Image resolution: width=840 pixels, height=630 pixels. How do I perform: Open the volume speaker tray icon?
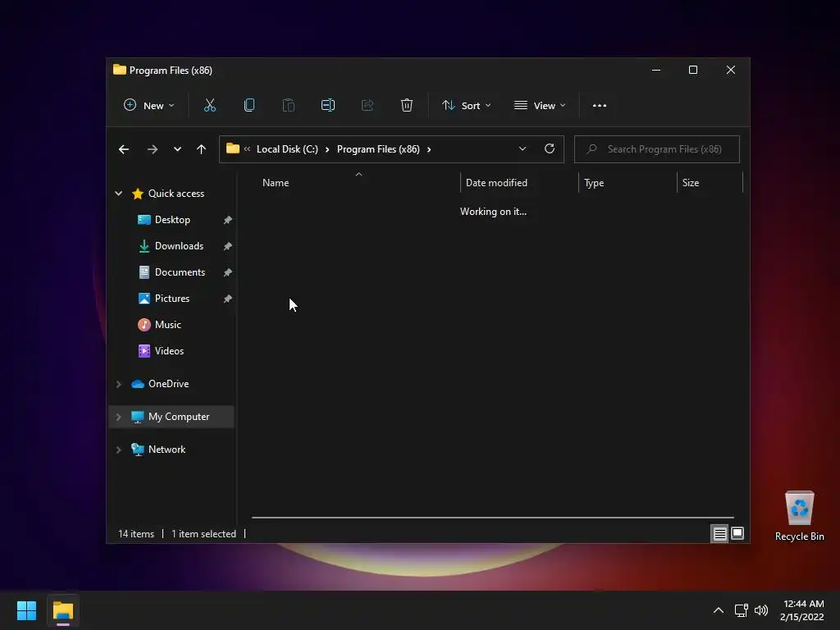[x=760, y=610]
